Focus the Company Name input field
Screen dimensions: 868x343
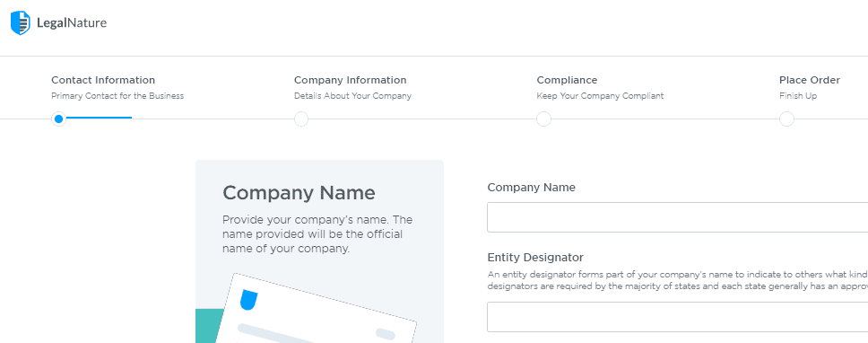tap(678, 217)
